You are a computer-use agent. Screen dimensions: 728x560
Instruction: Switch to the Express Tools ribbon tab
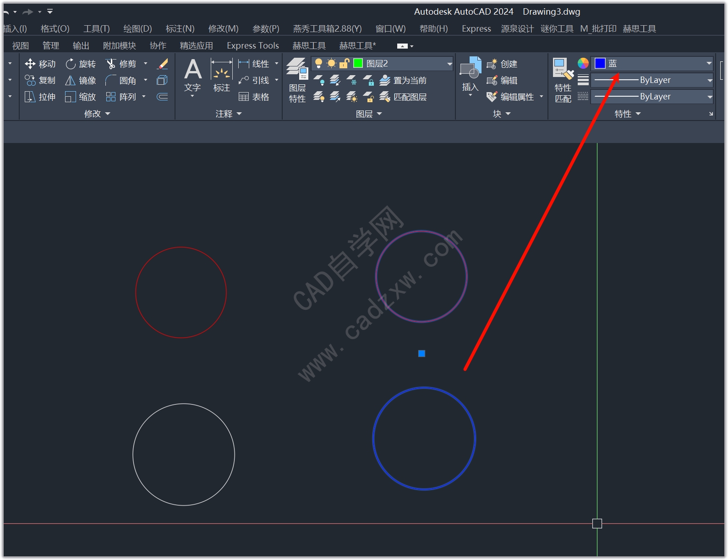click(x=253, y=45)
